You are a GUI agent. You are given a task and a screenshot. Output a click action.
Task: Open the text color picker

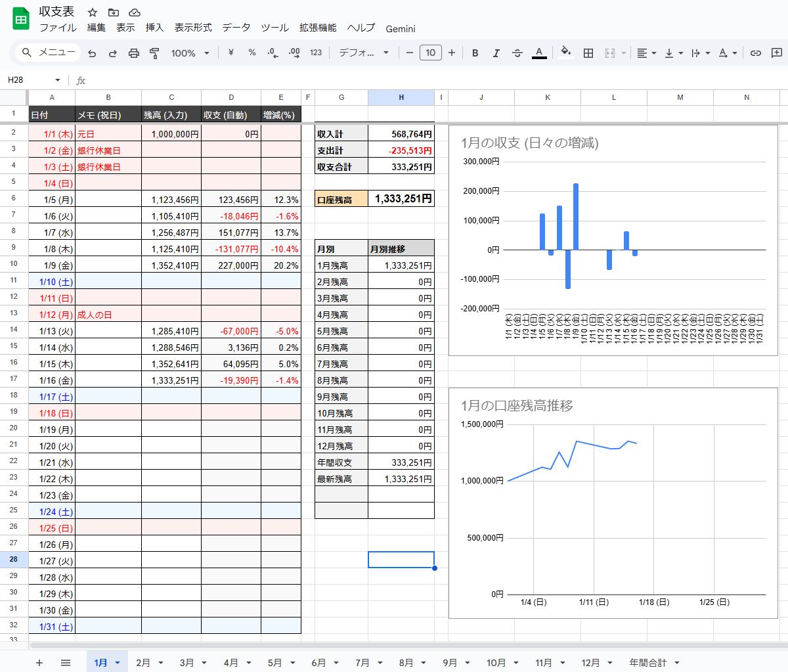pyautogui.click(x=539, y=53)
